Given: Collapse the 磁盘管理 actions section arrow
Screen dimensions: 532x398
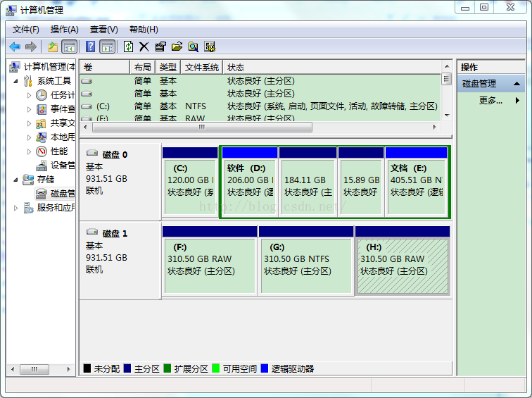Looking at the screenshot, I should click(517, 84).
